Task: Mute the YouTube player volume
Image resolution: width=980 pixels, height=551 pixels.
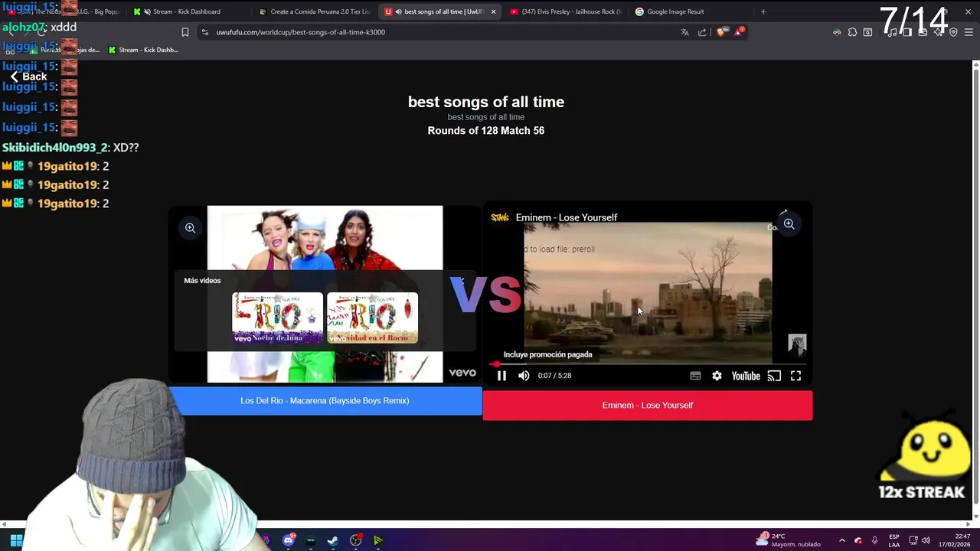Action: (x=524, y=376)
